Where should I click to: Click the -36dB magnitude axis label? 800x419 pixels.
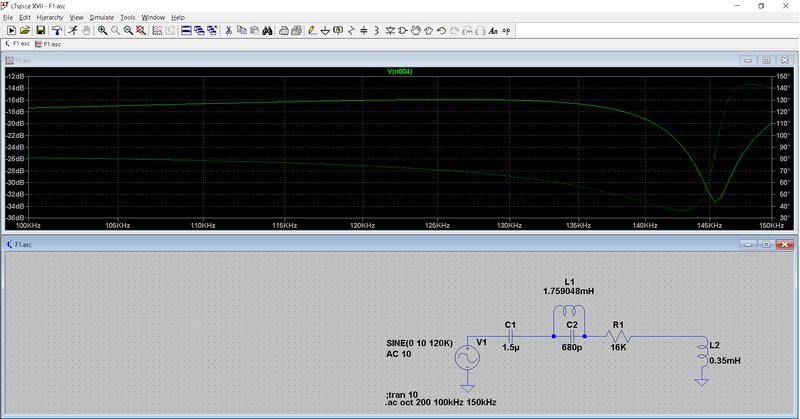click(15, 218)
